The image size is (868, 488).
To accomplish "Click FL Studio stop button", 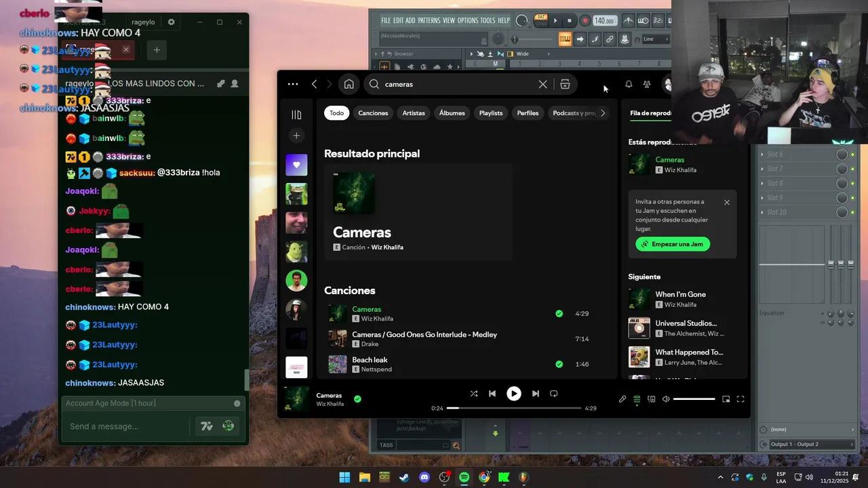I will pos(570,20).
